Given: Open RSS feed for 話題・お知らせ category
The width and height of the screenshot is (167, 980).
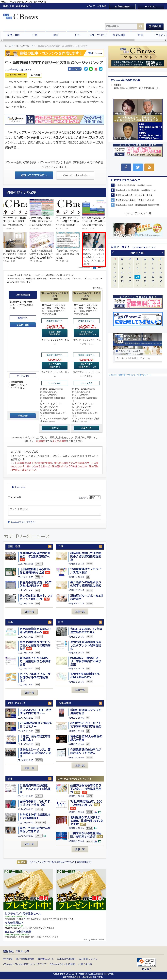Looking at the screenshot, I should (x=50, y=703).
